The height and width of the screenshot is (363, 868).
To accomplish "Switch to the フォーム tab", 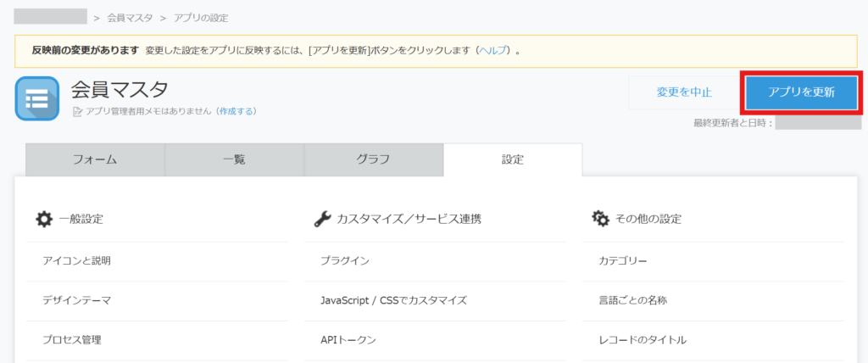I will click(95, 159).
